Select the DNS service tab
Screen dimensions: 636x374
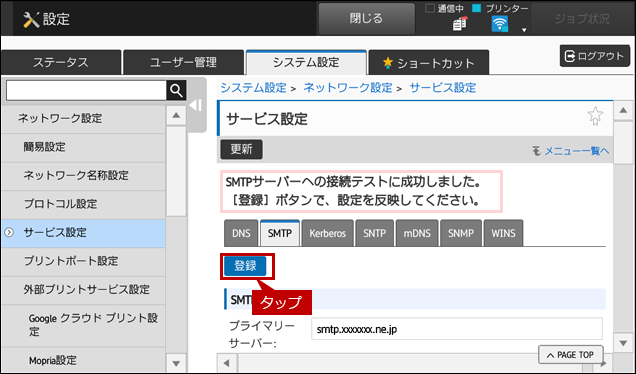[241, 233]
